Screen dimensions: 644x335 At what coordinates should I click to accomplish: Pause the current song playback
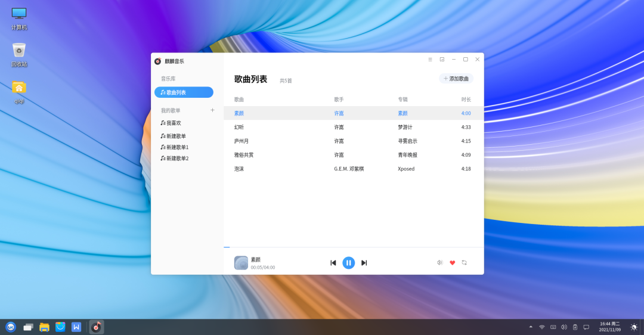tap(348, 263)
